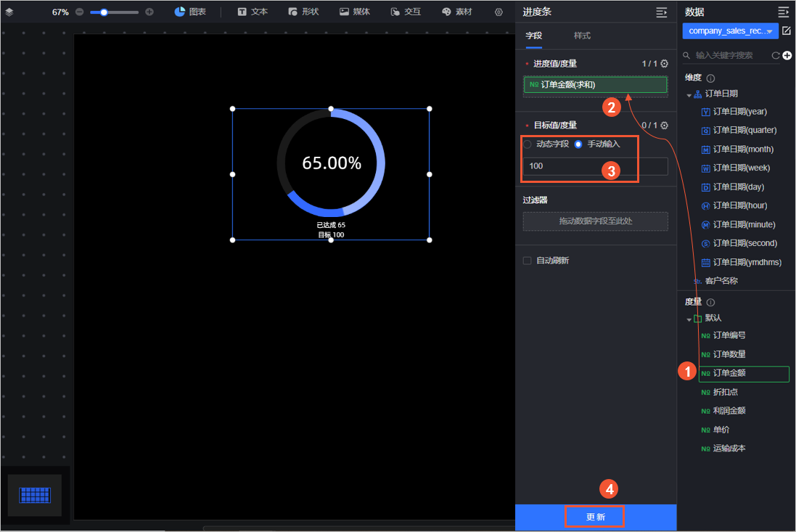This screenshot has height=532, width=796.
Task: Select the 折扣点 measure
Action: [719, 392]
